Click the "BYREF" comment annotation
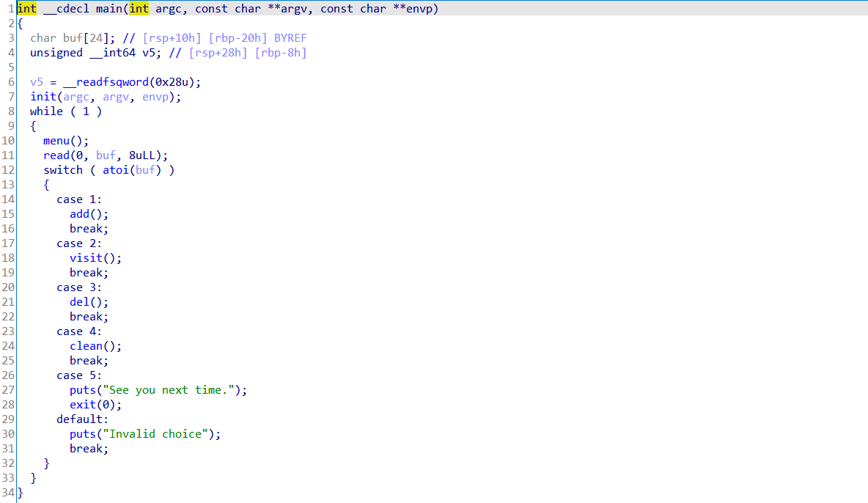 (290, 38)
